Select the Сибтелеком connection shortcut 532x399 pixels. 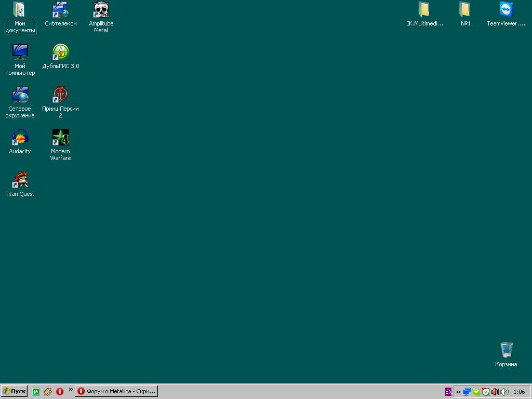tap(60, 10)
